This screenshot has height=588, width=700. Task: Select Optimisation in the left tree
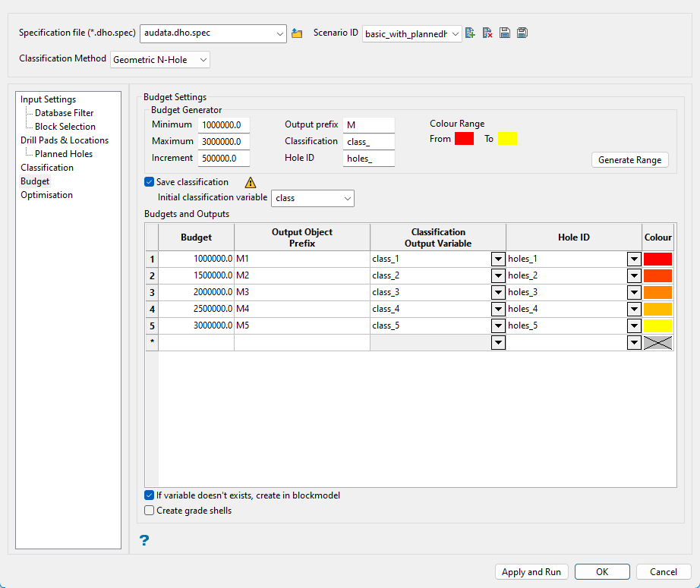click(x=46, y=195)
